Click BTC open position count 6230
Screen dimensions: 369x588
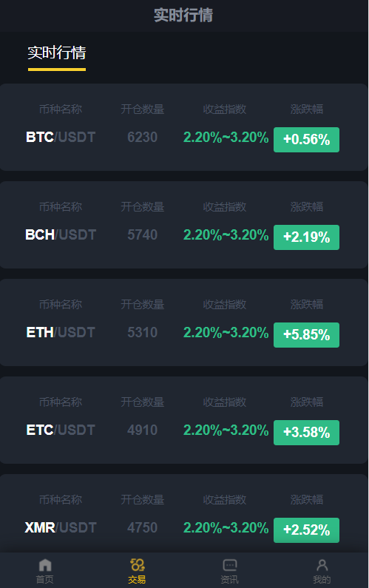pyautogui.click(x=142, y=138)
